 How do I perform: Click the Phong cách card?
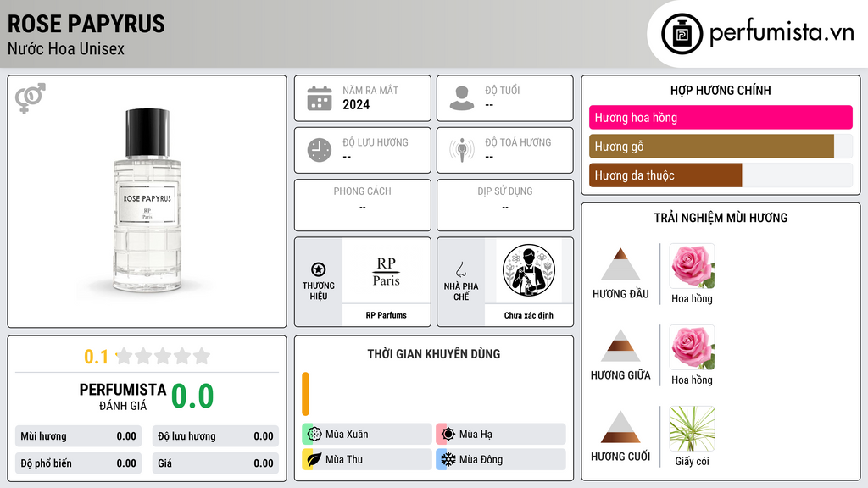363,205
